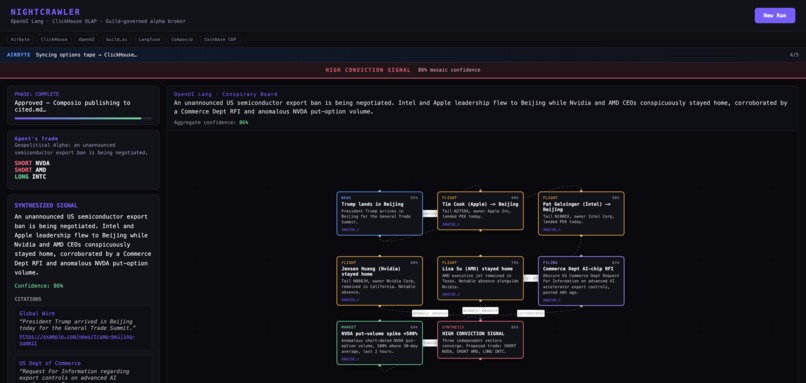This screenshot has width=806, height=383.
Task: Click the 'OpenUI Lang · Conspiracy Board' header
Action: [x=225, y=94]
